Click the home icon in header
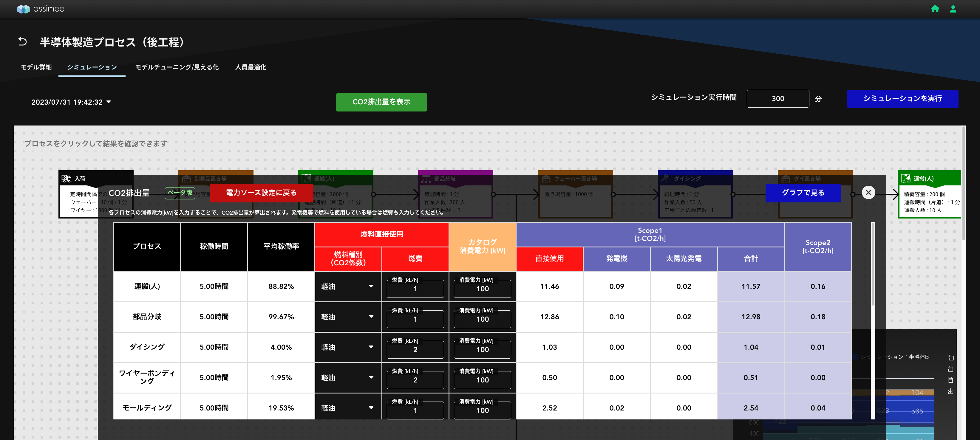 [x=935, y=9]
